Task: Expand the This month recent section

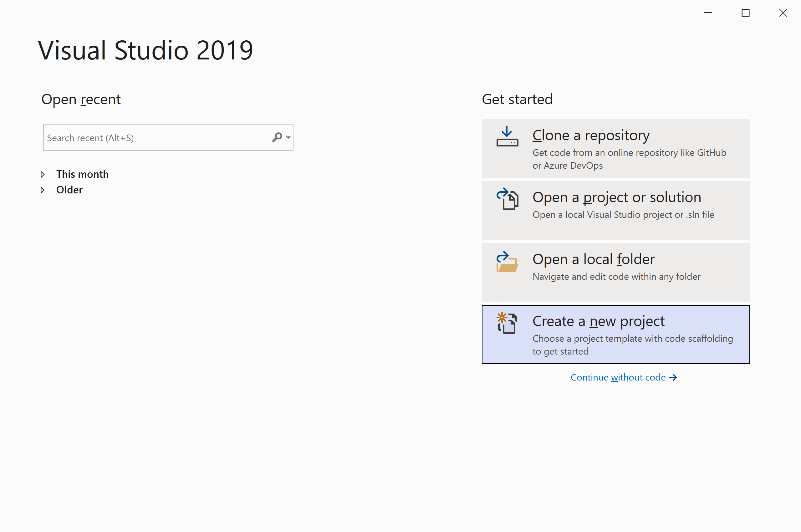Action: tap(43, 174)
